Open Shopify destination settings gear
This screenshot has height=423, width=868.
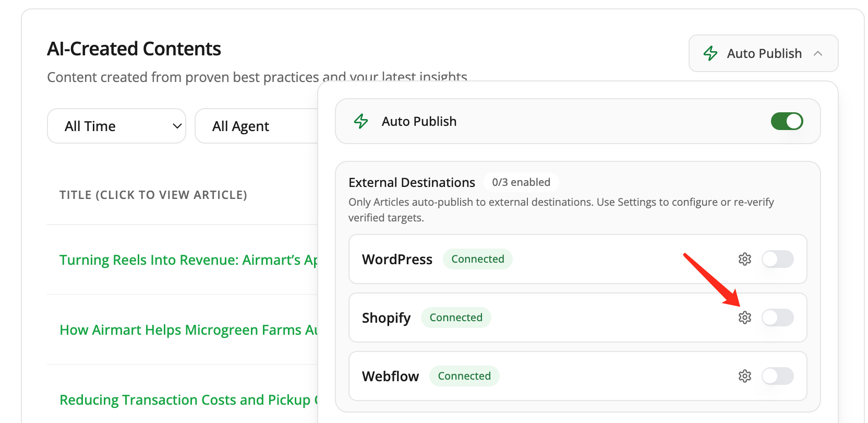click(x=744, y=318)
